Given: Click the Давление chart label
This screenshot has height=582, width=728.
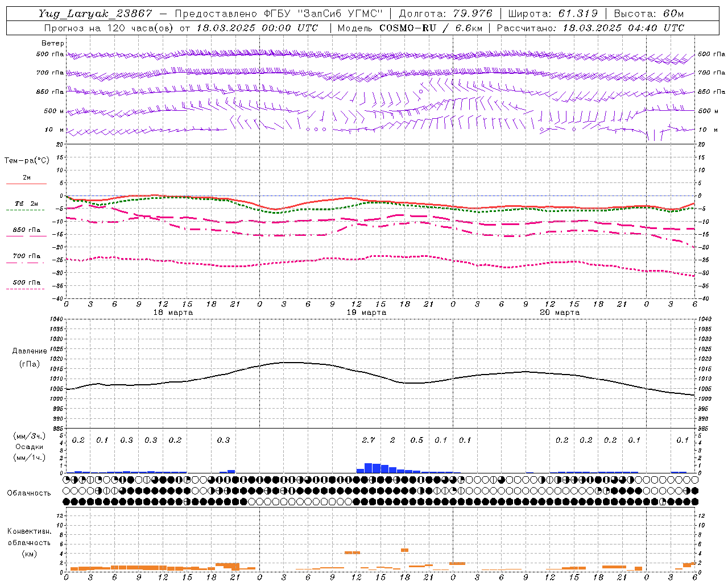Looking at the screenshot, I should click(30, 351).
